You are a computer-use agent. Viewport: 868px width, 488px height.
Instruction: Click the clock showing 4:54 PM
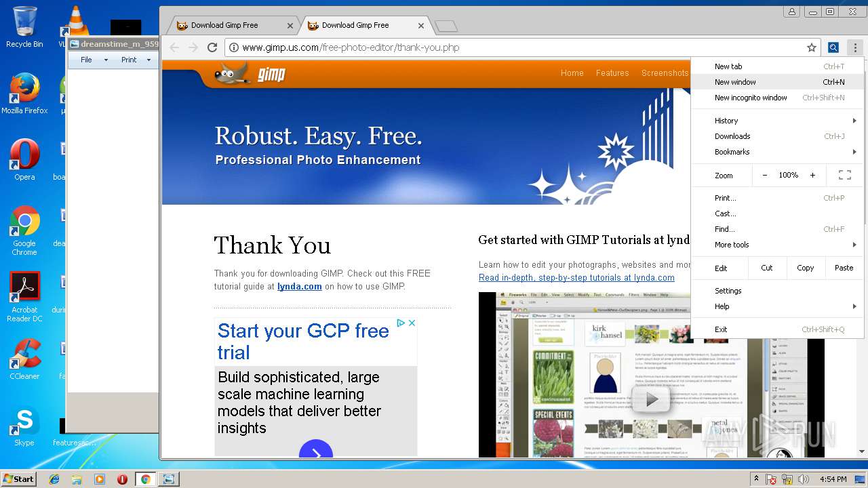tap(833, 479)
